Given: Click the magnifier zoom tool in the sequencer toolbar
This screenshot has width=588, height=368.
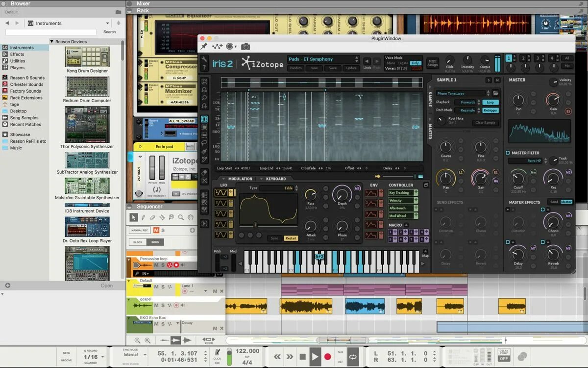Looking at the screenshot, I should pos(180,217).
